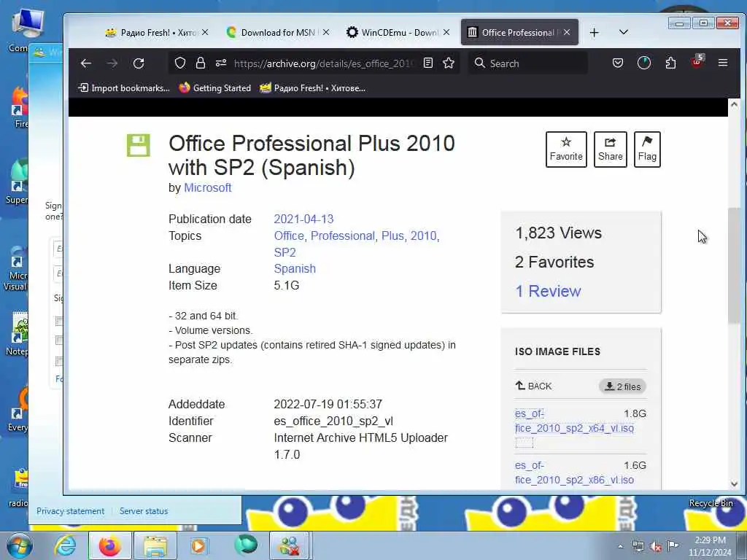Close the Office Professional tab

pos(567,32)
